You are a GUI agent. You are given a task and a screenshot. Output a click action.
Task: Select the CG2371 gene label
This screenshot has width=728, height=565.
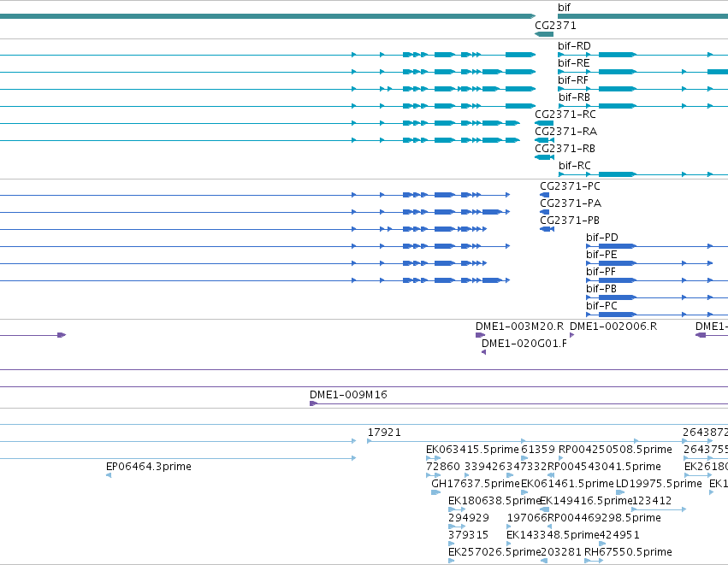(x=555, y=26)
